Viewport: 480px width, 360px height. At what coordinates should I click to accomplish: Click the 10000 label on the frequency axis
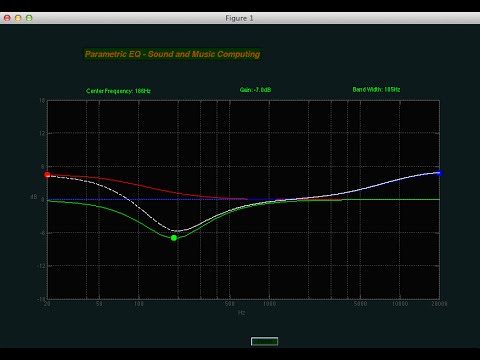(400, 304)
